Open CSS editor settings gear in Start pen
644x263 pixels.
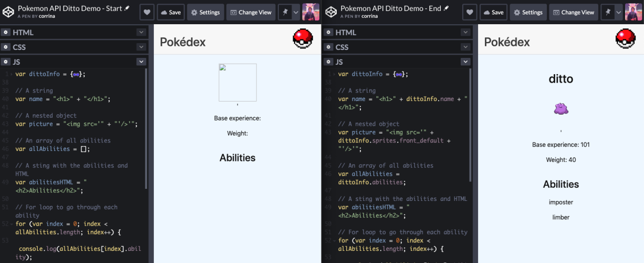coord(6,47)
